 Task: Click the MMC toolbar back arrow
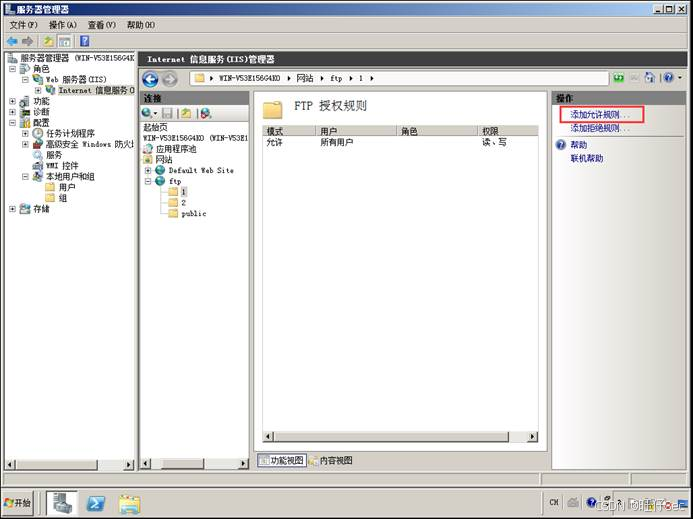(12, 42)
